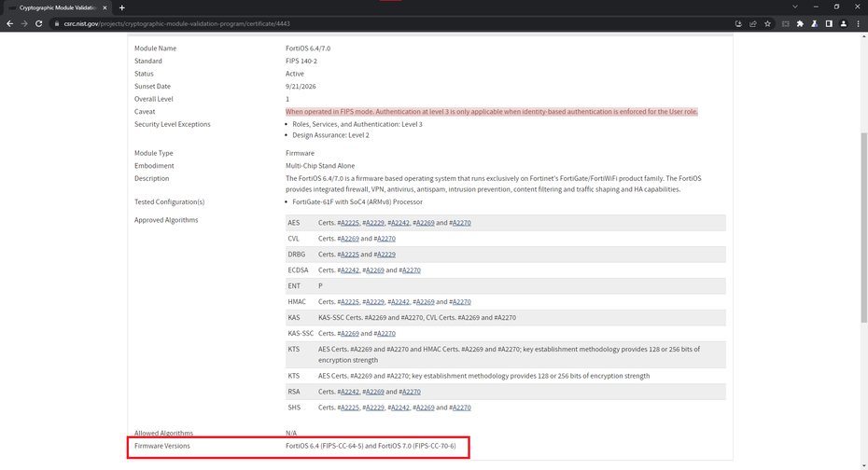Screen dimensions: 868x470
Task: Bookmark this page with the star icon
Action: tap(767, 23)
